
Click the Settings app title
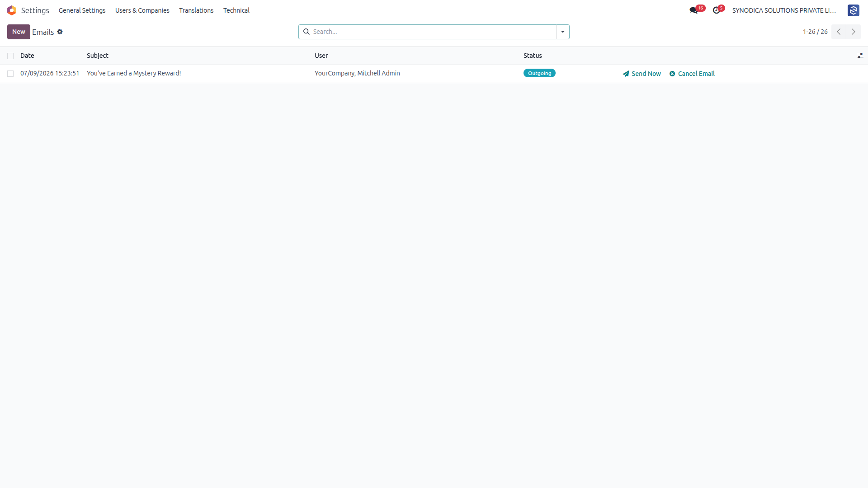point(35,10)
